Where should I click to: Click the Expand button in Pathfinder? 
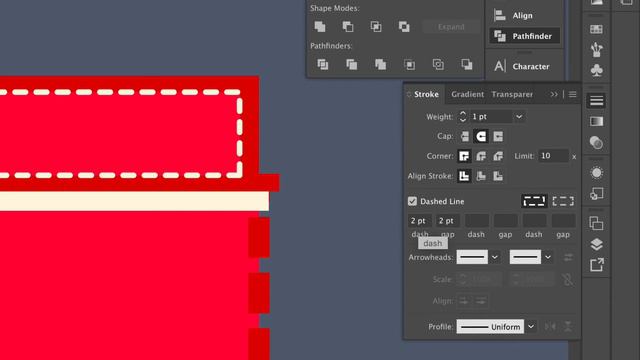pos(451,27)
